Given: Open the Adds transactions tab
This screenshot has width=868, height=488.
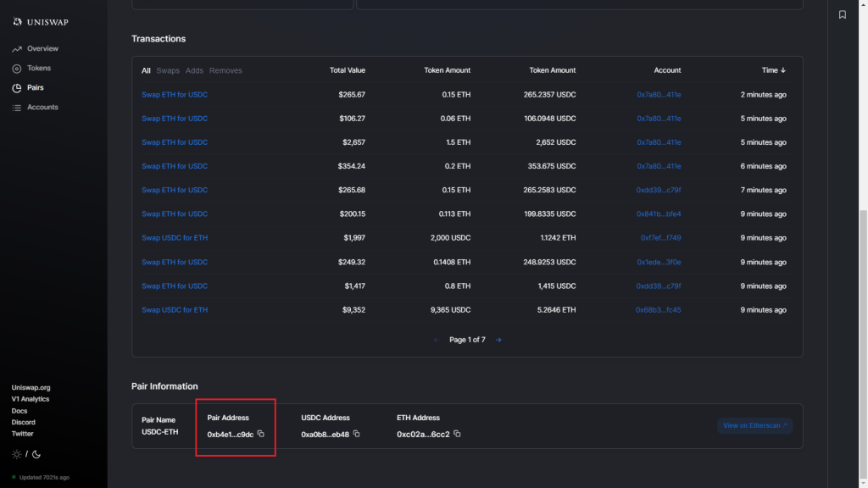Looking at the screenshot, I should tap(193, 70).
